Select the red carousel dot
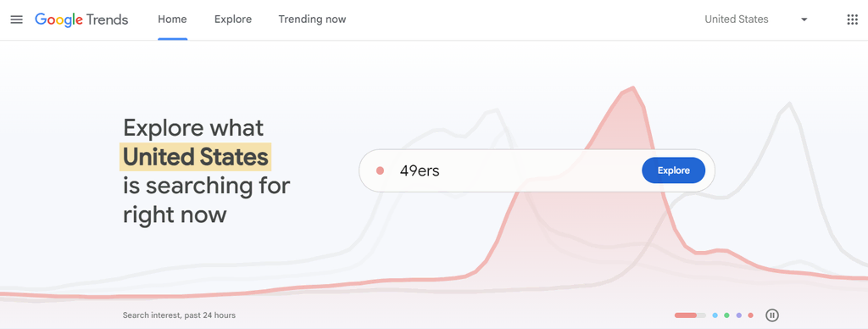This screenshot has height=329, width=868. tap(751, 315)
